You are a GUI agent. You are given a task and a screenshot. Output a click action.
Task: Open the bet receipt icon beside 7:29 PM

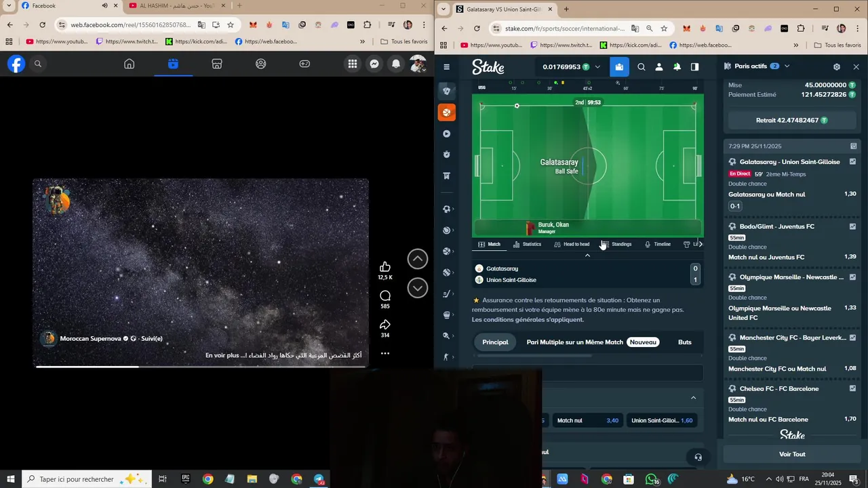click(853, 146)
